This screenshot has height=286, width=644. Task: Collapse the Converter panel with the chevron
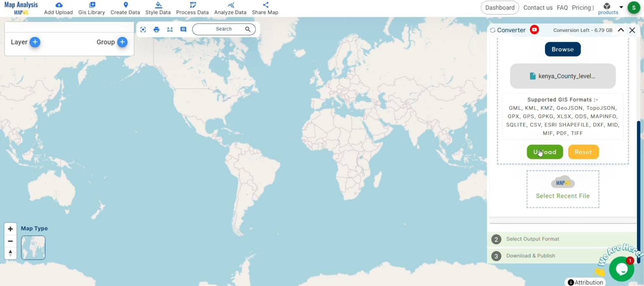click(x=621, y=30)
